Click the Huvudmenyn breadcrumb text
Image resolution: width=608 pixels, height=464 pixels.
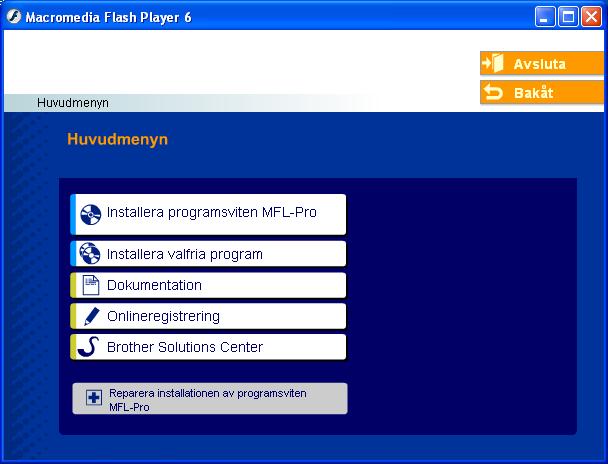(x=73, y=103)
